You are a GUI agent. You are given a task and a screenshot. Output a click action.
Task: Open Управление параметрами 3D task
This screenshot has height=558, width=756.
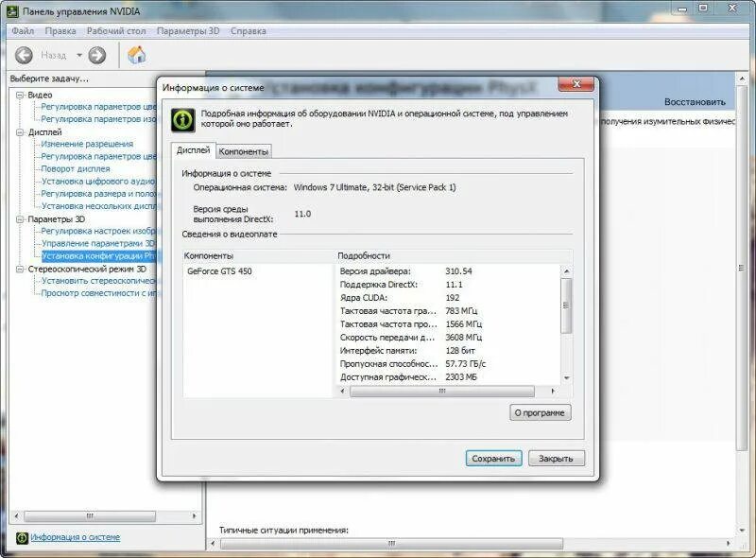point(98,243)
